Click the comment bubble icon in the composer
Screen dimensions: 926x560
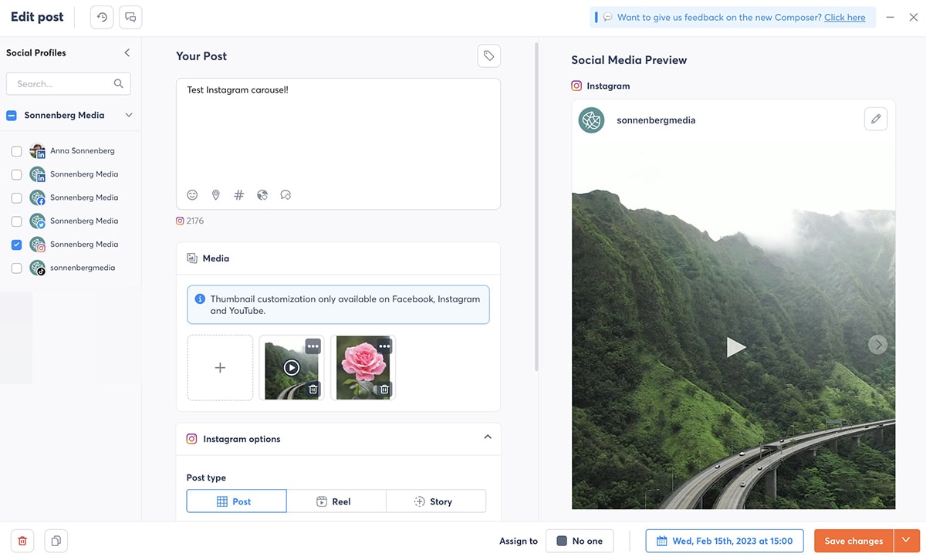286,194
